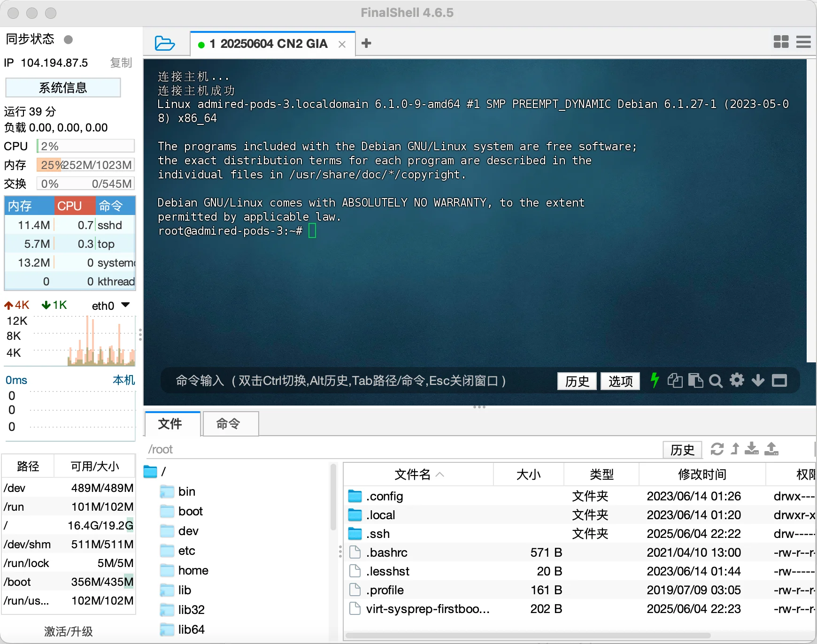Image resolution: width=817 pixels, height=644 pixels.
Task: Click the scroll-to-bottom arrow icon
Action: pos(758,380)
